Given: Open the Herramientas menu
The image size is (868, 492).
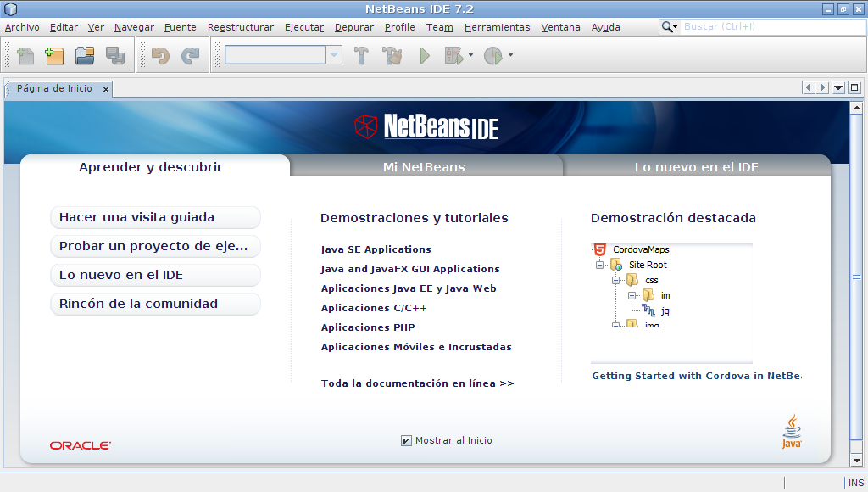Looking at the screenshot, I should click(x=497, y=27).
